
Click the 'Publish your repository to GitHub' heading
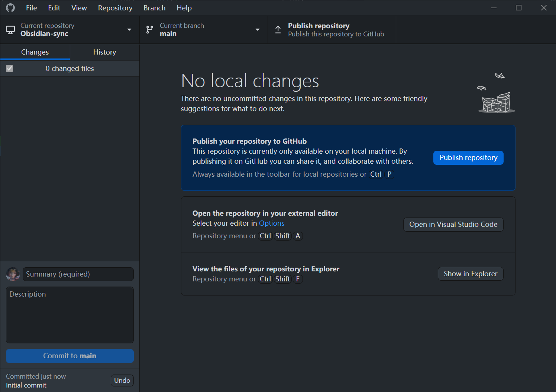click(249, 141)
